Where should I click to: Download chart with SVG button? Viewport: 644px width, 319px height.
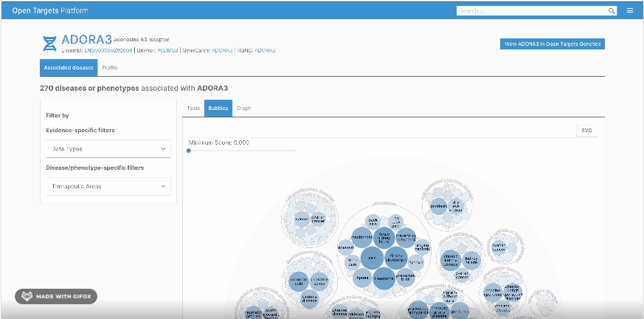[587, 130]
